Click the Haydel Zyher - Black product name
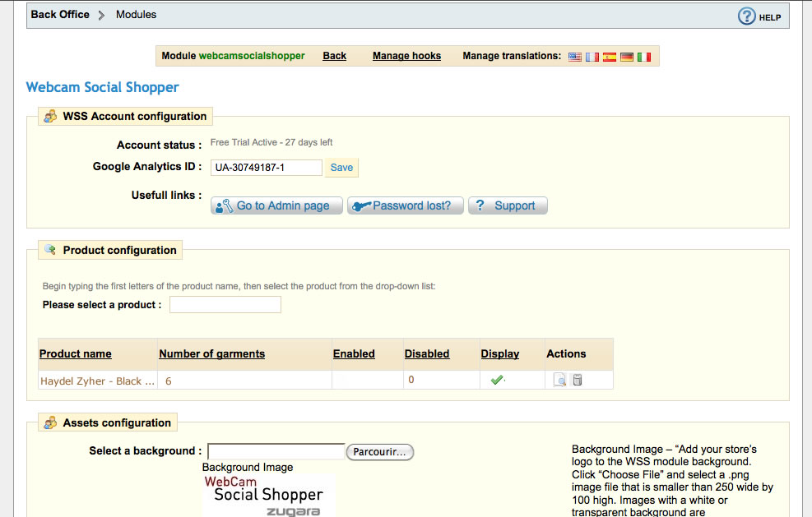The width and height of the screenshot is (812, 517). 97,381
